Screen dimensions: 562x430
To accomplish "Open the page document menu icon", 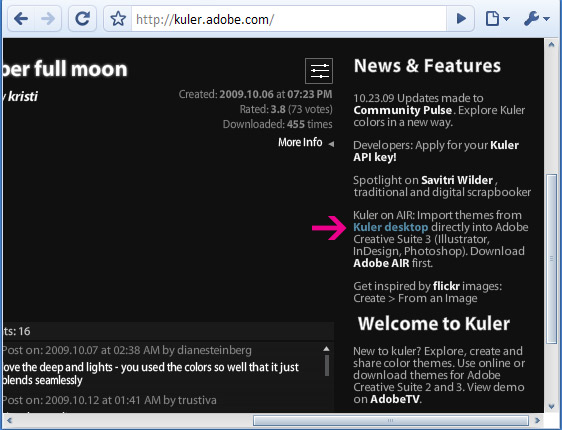I will coord(492,19).
